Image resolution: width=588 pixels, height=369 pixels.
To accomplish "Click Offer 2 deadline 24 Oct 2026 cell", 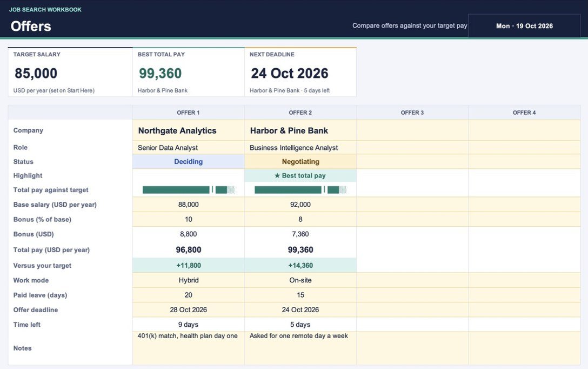I will pyautogui.click(x=300, y=309).
